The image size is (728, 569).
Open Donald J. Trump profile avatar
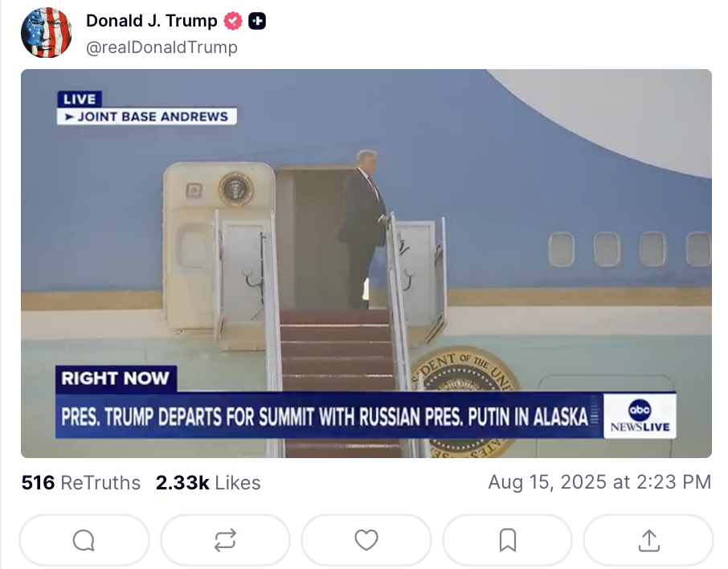point(47,32)
